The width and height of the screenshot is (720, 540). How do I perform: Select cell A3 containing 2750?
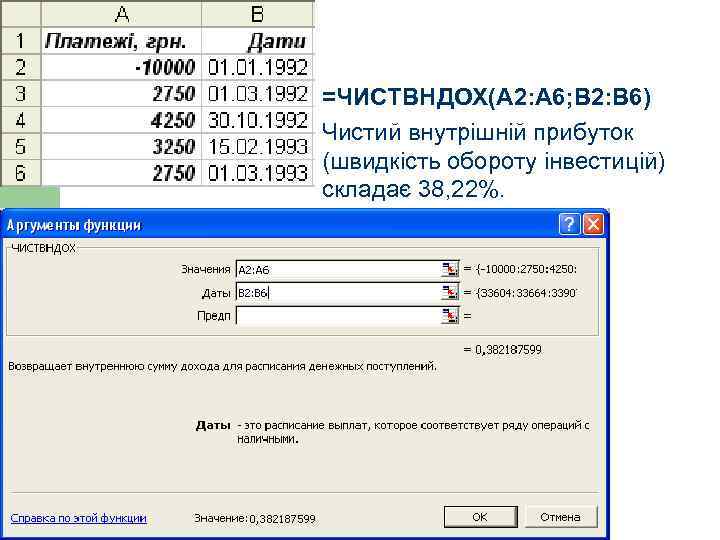click(x=121, y=94)
